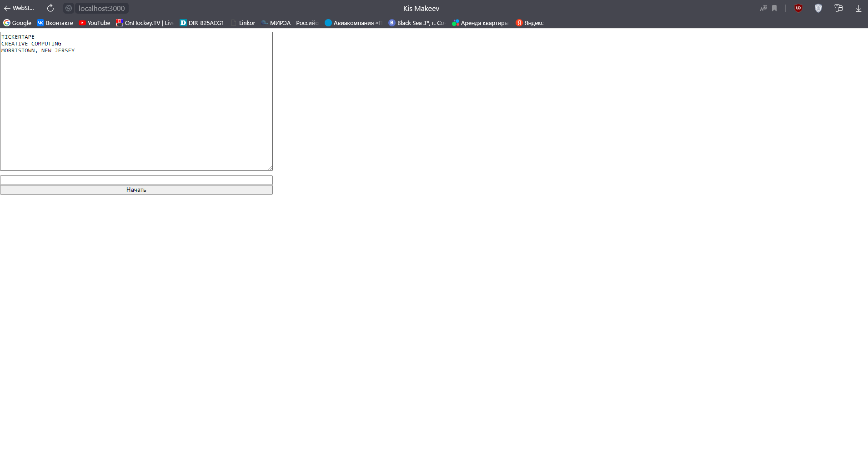This screenshot has height=455, width=868.
Task: Bookmark the current page
Action: 774,8
